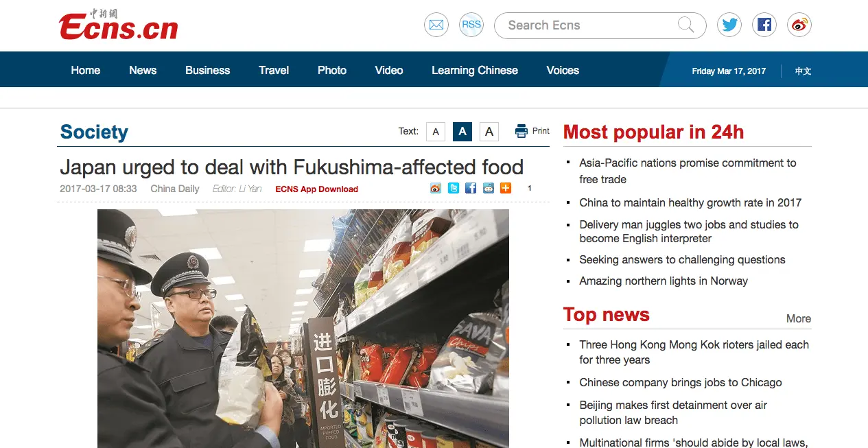Share article on Weibo below headline
The image size is (868, 448).
point(436,188)
